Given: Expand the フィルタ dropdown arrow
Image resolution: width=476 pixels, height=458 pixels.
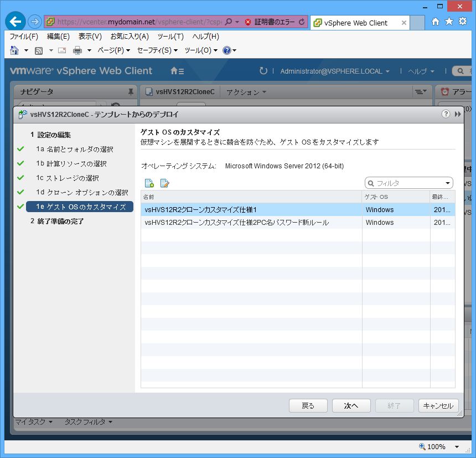Looking at the screenshot, I should (x=448, y=183).
